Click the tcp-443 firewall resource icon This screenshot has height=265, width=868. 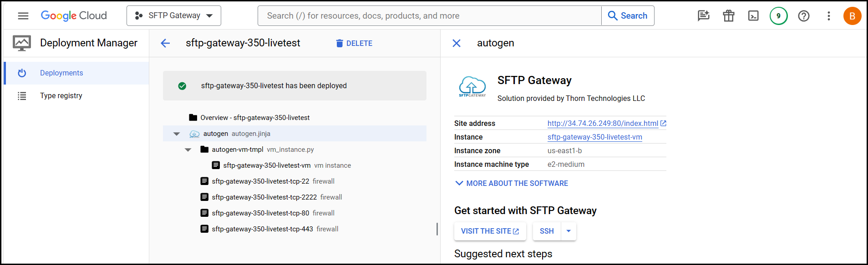tap(204, 229)
